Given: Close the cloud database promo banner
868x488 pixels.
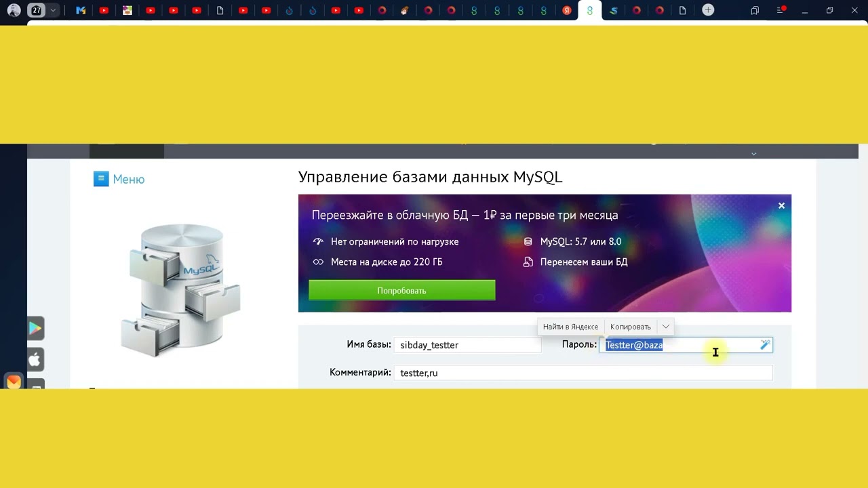Looking at the screenshot, I should pos(781,205).
